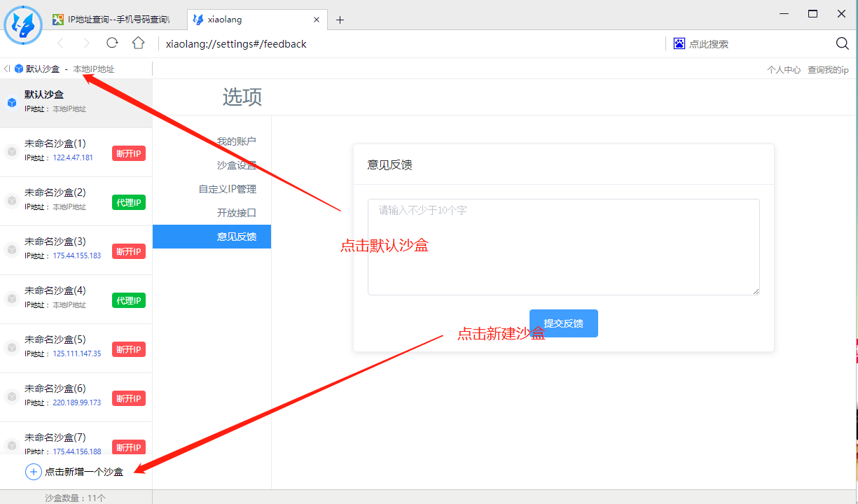Screen dimensions: 858x504
Task: Reload the page with refresh icon
Action: (x=112, y=43)
